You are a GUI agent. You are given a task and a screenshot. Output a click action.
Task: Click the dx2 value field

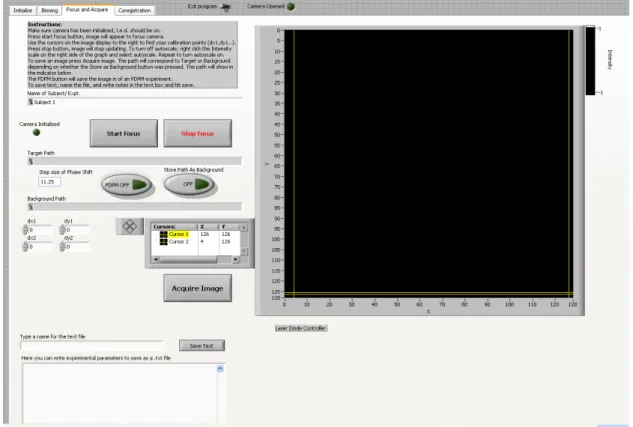(x=40, y=247)
